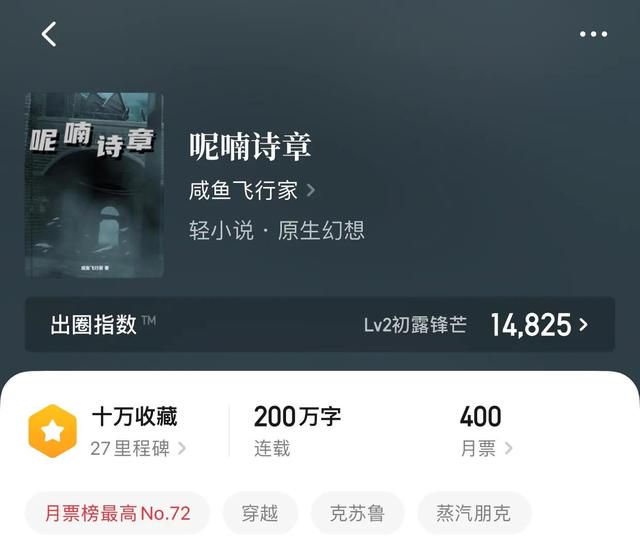Open the three-dot more options menu
This screenshot has height=547, width=640.
pyautogui.click(x=593, y=34)
